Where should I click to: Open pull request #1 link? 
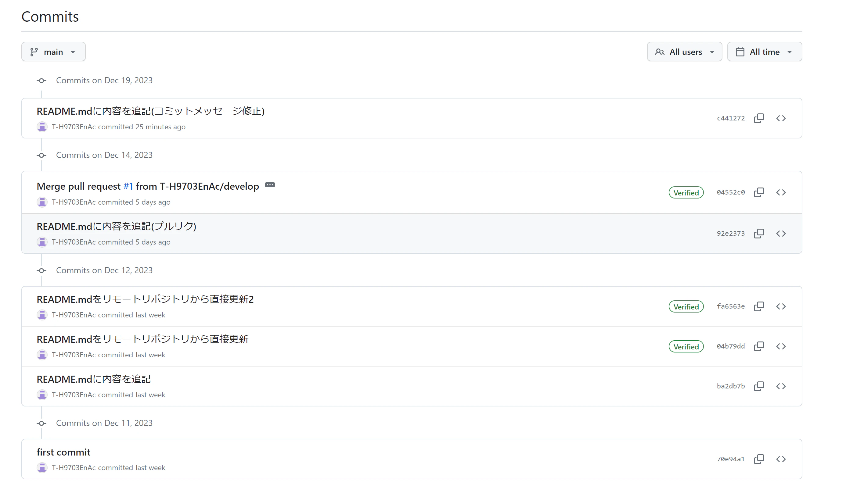pos(128,186)
